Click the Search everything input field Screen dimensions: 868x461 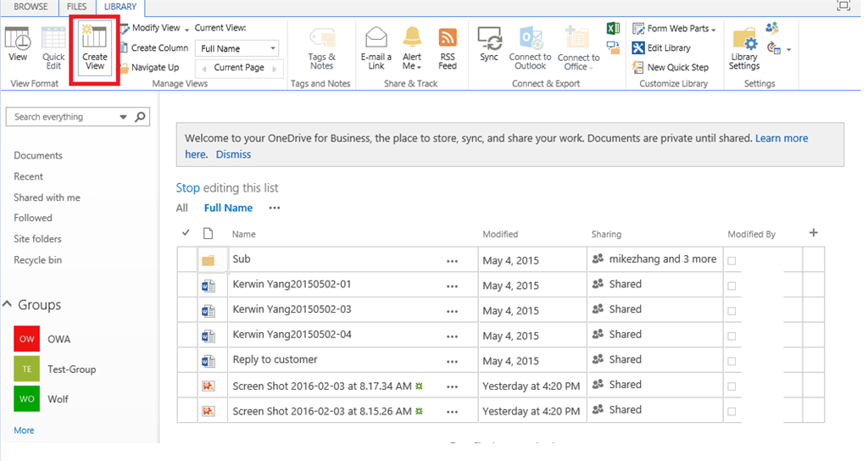(x=64, y=117)
